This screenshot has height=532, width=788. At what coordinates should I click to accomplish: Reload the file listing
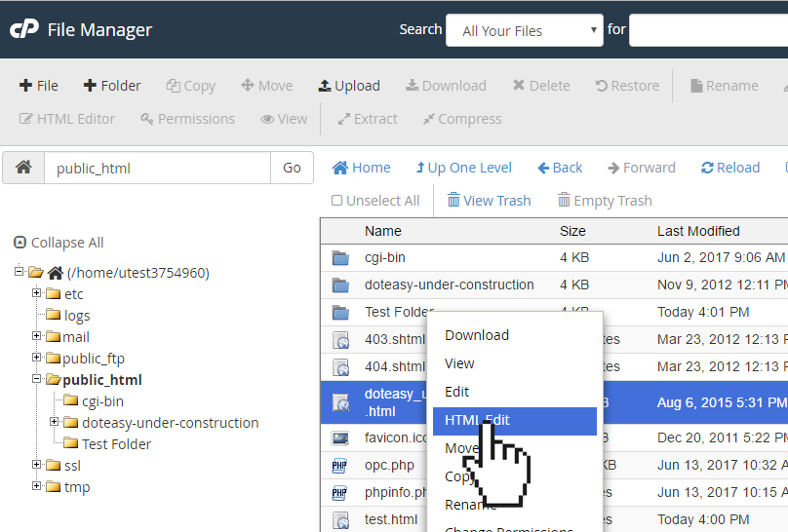click(730, 168)
